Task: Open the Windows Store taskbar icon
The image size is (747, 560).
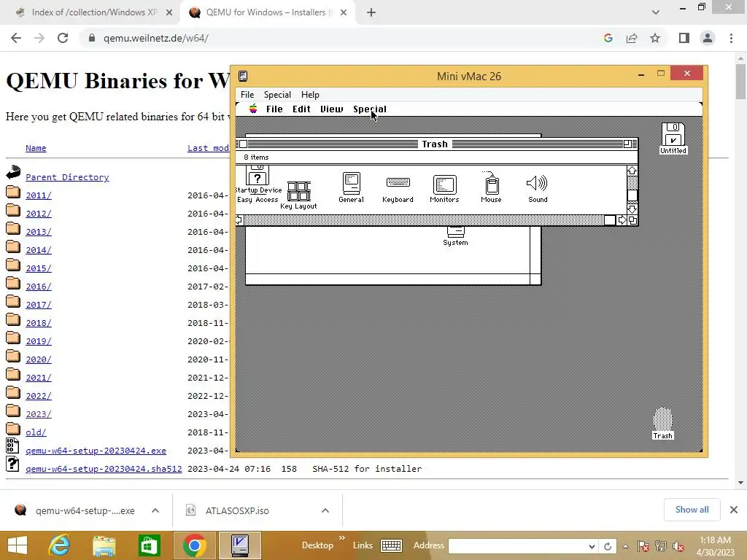Action: click(x=149, y=545)
